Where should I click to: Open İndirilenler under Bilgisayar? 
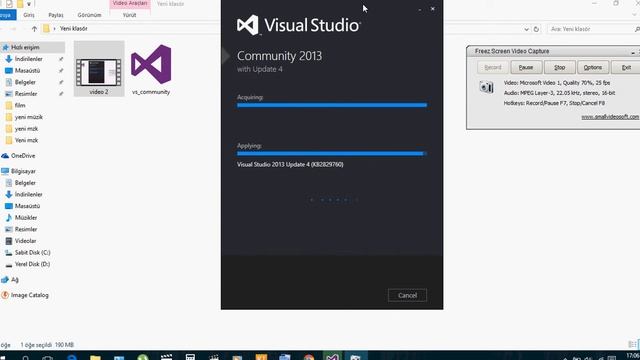coord(29,195)
